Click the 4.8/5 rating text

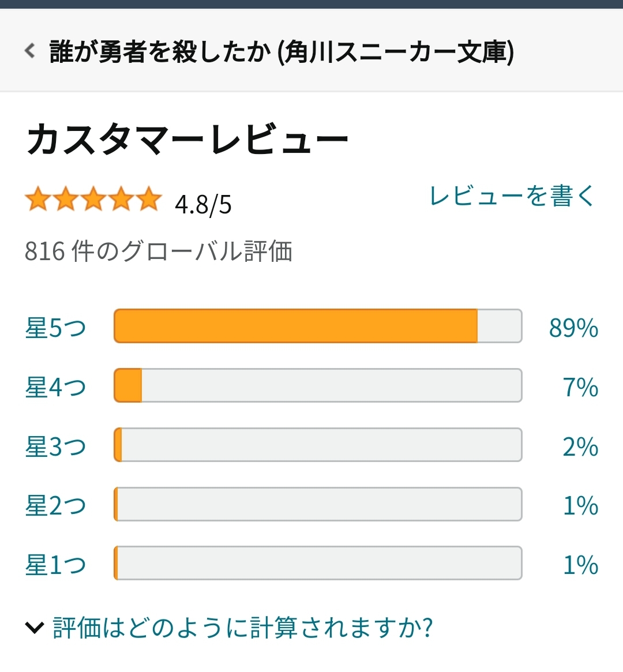pyautogui.click(x=203, y=204)
